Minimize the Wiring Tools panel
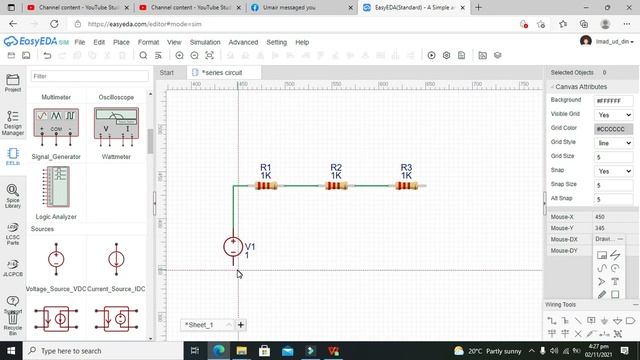The width and height of the screenshot is (640, 360). [x=636, y=304]
